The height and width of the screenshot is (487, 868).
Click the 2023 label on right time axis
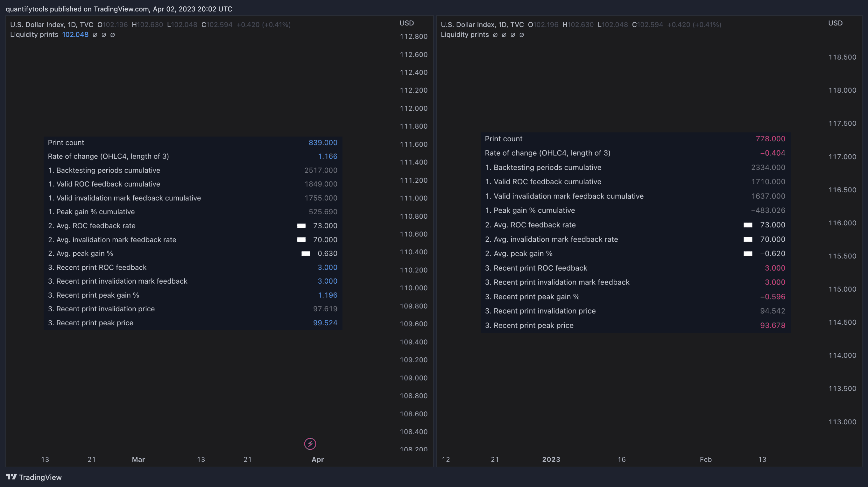tap(551, 459)
